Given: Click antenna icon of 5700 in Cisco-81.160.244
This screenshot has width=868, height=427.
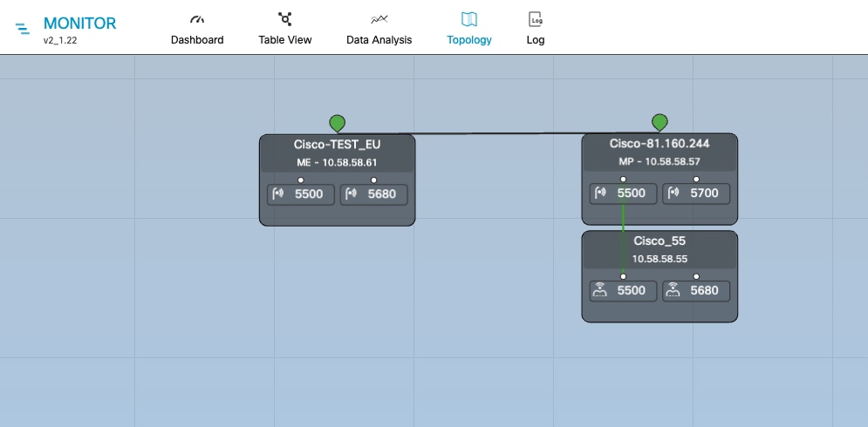Looking at the screenshot, I should 673,193.
